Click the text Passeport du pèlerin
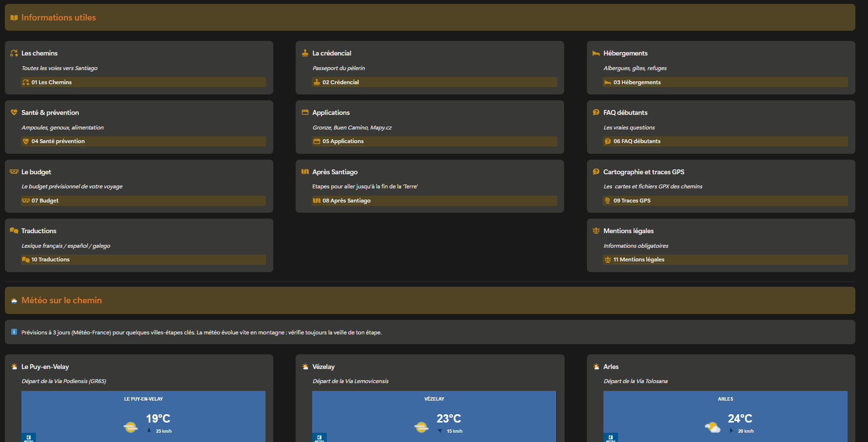The image size is (868, 442). (x=338, y=68)
